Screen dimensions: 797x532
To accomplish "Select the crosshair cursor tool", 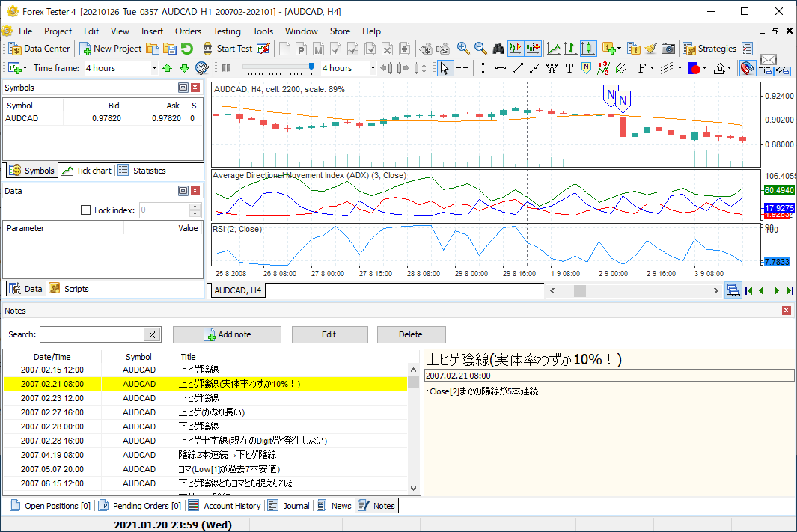I will (x=463, y=68).
